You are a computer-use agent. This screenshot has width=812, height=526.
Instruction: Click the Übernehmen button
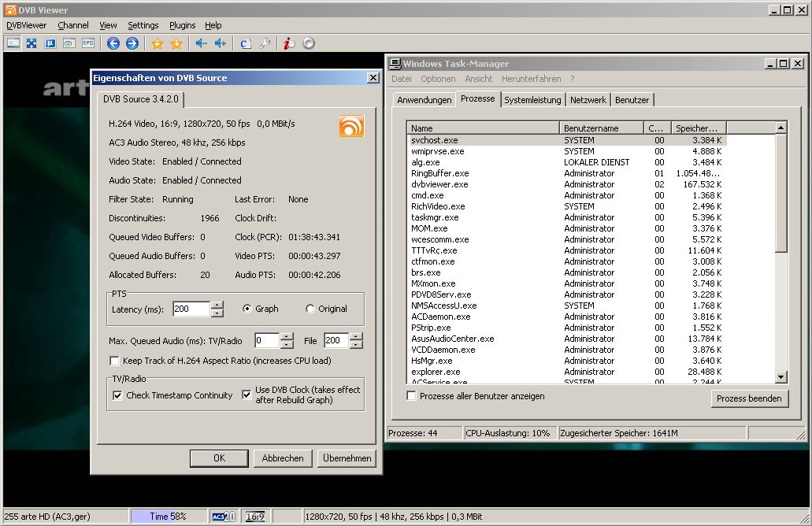[x=347, y=458]
